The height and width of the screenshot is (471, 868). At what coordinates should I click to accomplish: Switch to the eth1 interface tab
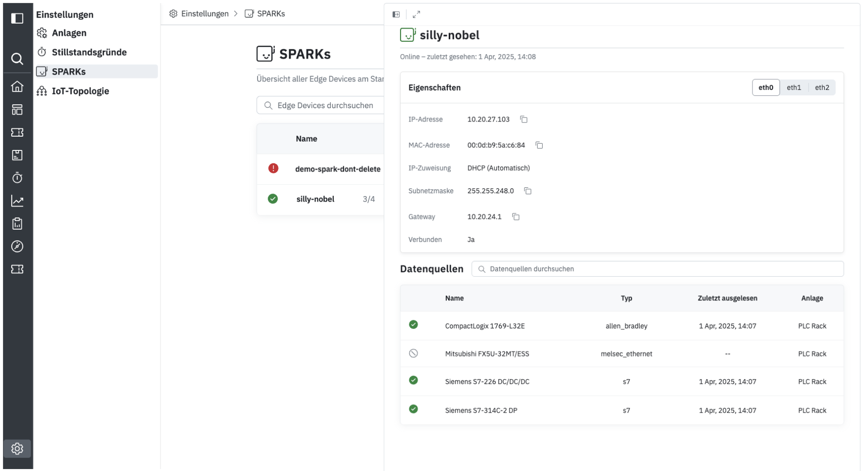point(793,88)
